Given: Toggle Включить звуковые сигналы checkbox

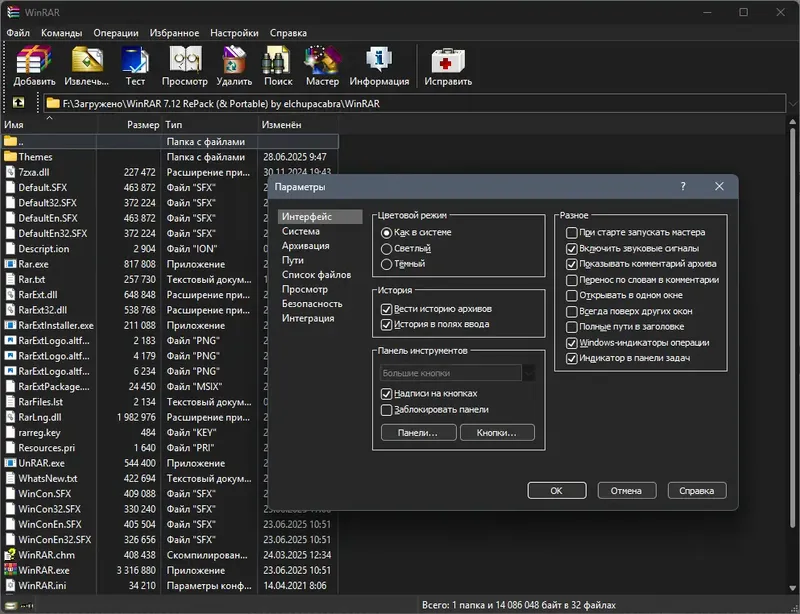Looking at the screenshot, I should coord(572,248).
